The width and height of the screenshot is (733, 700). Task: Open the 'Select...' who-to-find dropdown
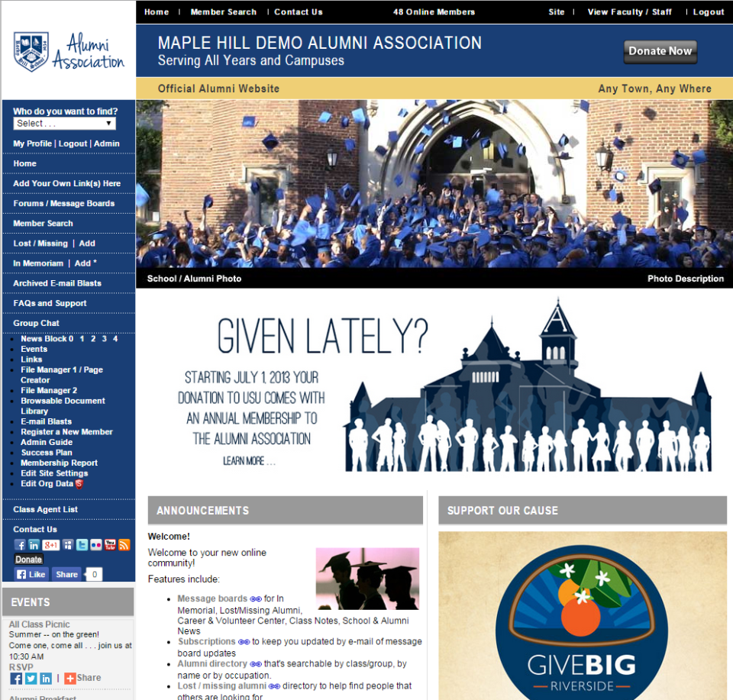pos(63,123)
